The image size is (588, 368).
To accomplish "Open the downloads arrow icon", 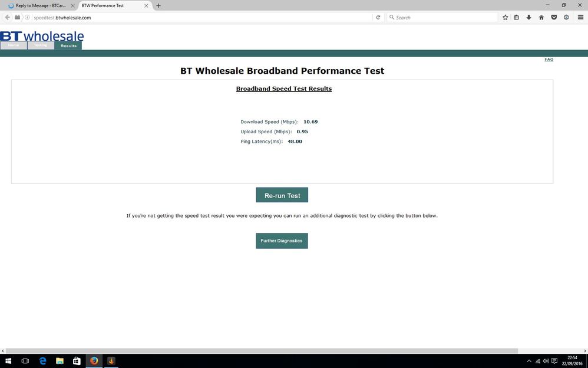I will (528, 17).
